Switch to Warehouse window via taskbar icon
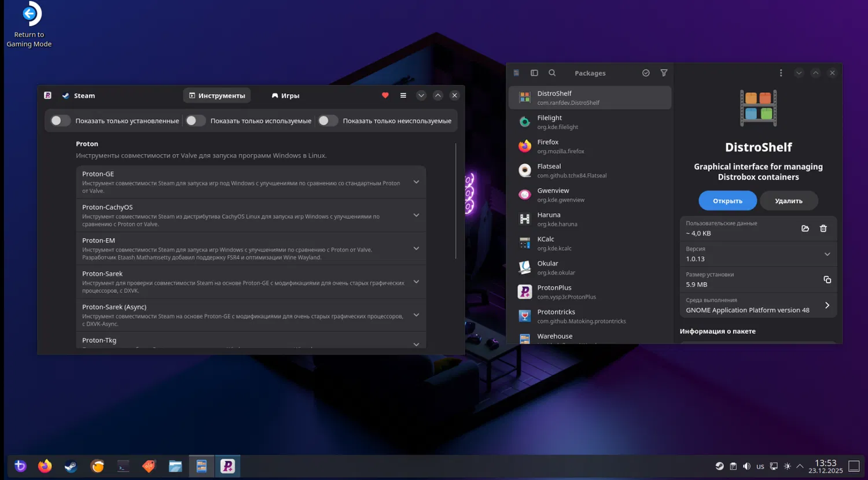The image size is (868, 480). [x=201, y=466]
